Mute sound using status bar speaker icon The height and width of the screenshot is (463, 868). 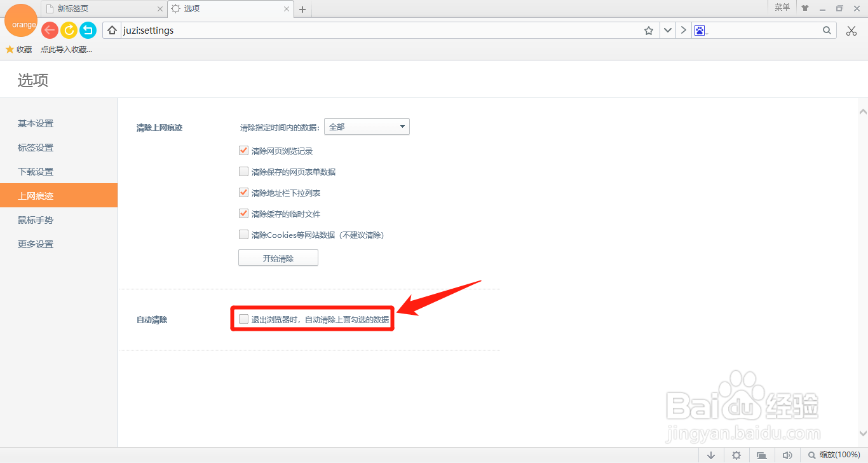click(x=787, y=455)
